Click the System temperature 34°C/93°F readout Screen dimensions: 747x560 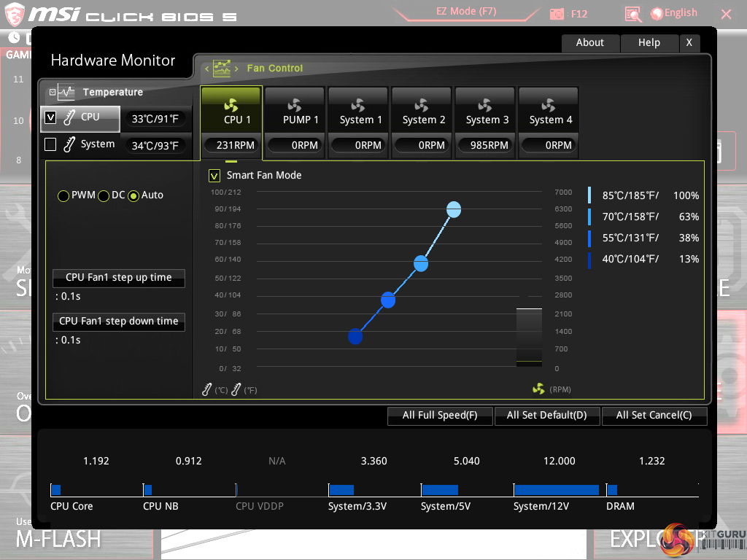(x=155, y=146)
